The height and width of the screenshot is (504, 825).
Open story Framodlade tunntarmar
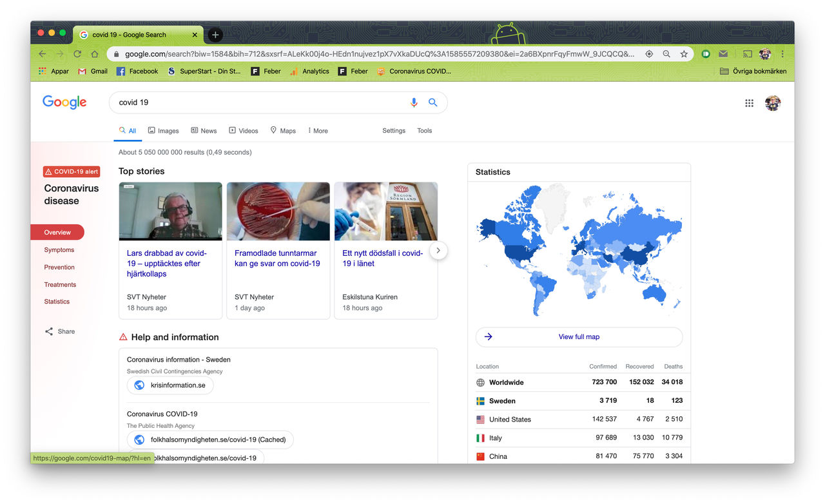coord(277,258)
